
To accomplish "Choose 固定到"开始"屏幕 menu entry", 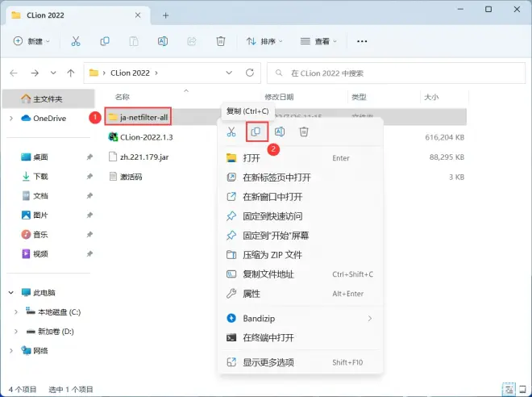I will 301,236.
